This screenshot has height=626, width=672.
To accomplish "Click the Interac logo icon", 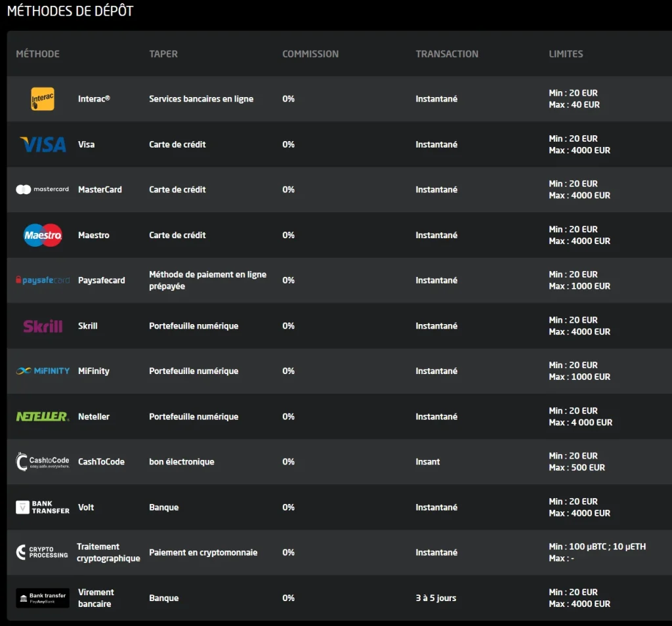I will 43,99.
